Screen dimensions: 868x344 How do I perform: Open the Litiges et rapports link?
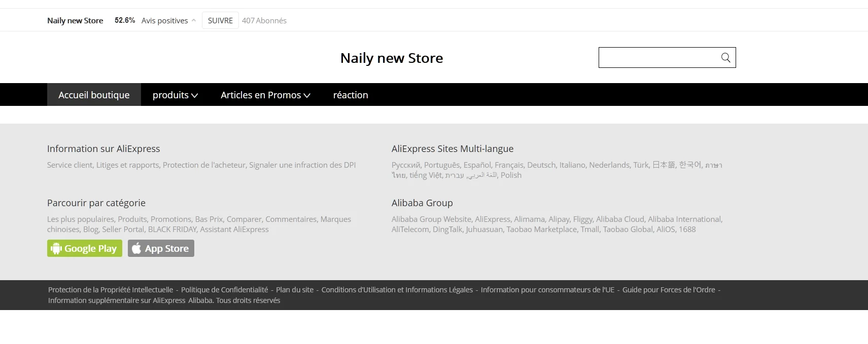[x=127, y=165]
